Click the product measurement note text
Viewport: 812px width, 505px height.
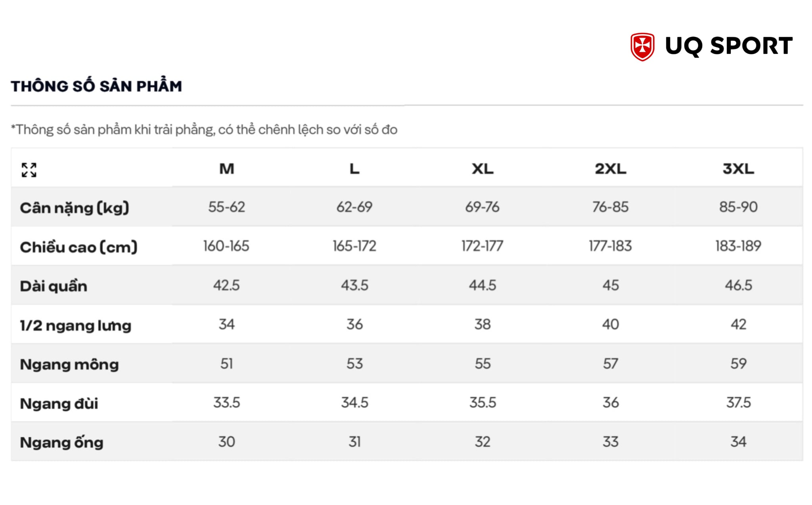point(204,130)
